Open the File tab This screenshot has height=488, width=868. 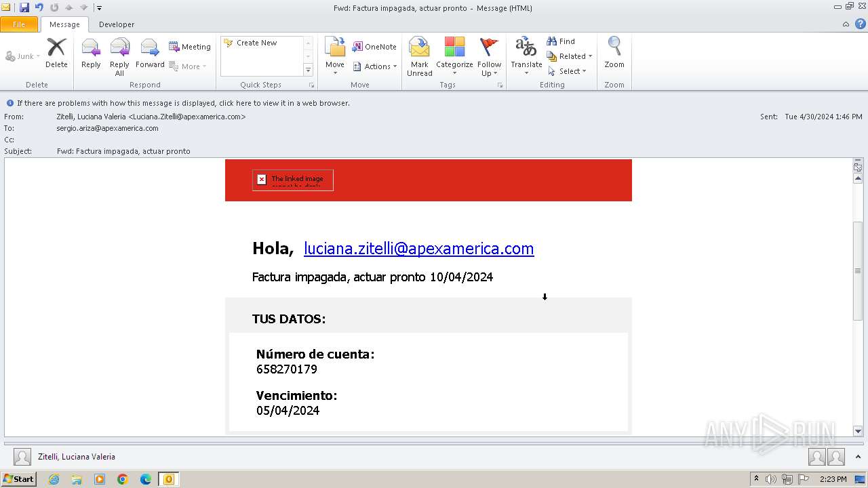pyautogui.click(x=19, y=24)
